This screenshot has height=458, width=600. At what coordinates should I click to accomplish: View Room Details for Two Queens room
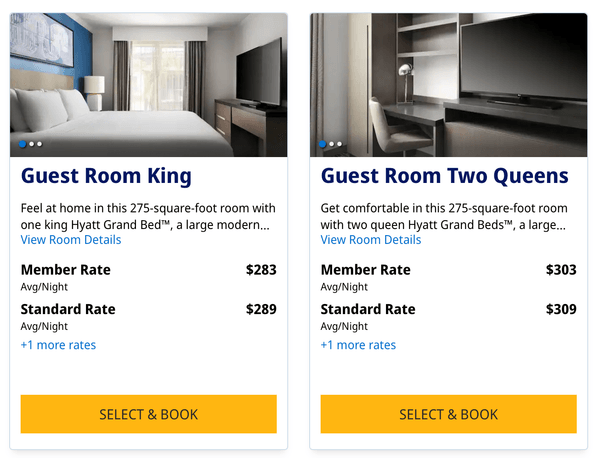click(371, 240)
